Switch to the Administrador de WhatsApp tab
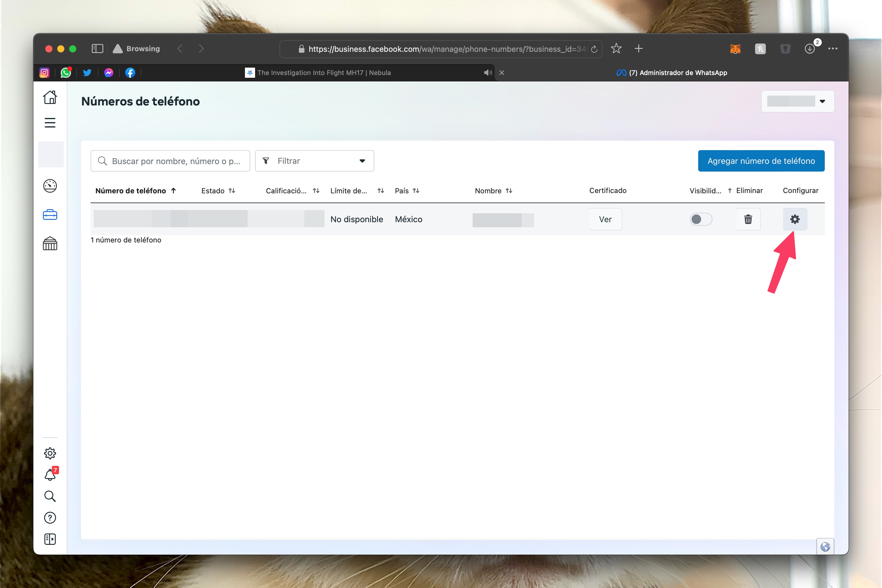This screenshot has width=882, height=588. [x=672, y=73]
